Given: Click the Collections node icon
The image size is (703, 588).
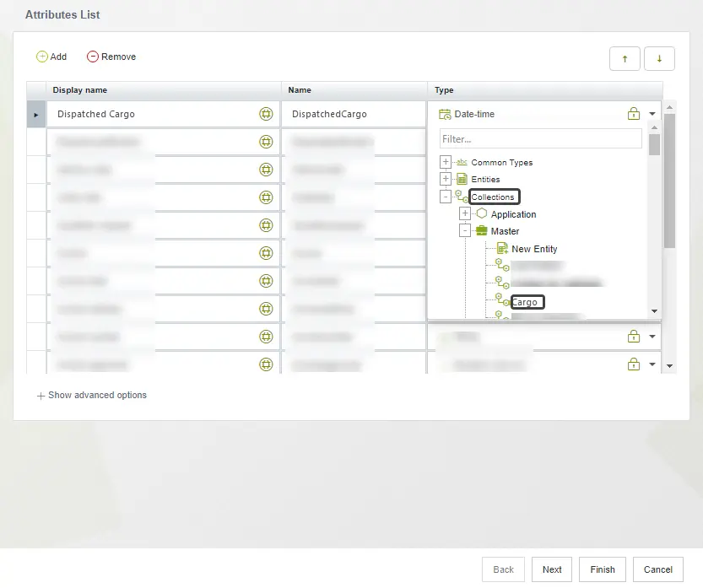Looking at the screenshot, I should point(462,196).
